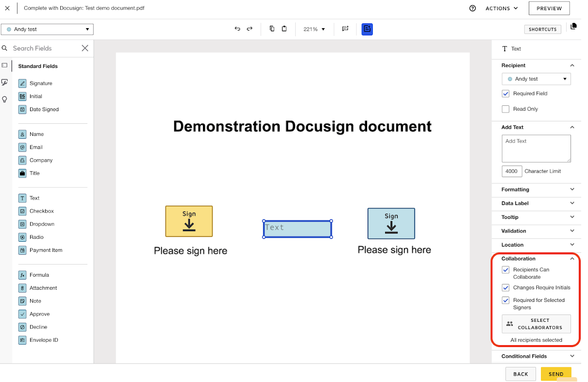Open the custom fields sidebar icon

coord(5,83)
